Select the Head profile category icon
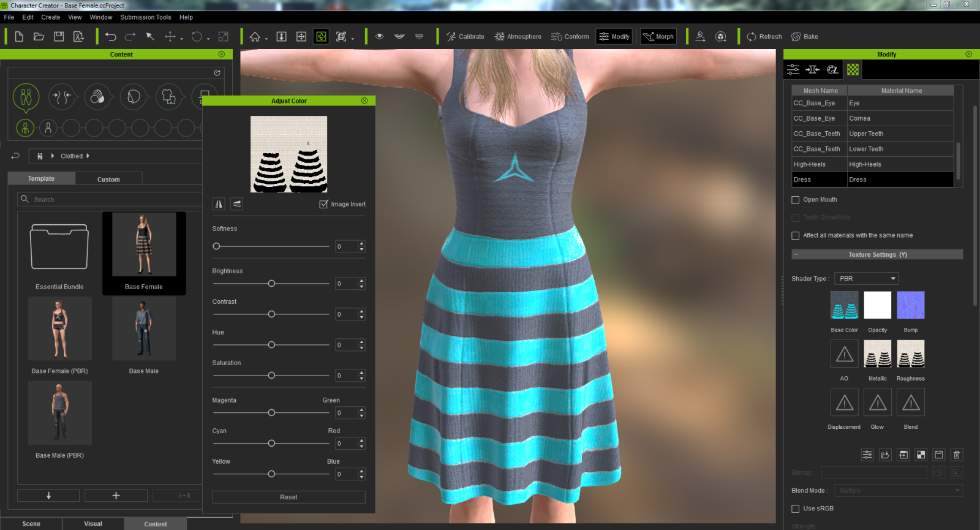 tap(134, 97)
